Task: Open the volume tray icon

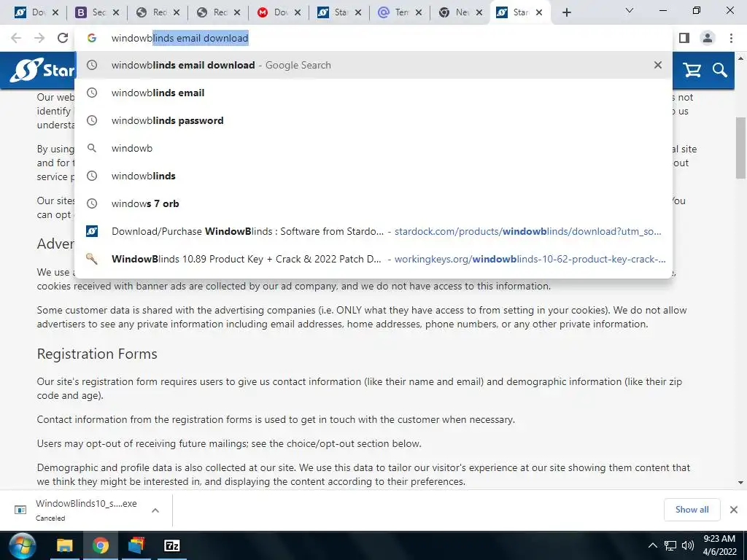Action: point(687,545)
